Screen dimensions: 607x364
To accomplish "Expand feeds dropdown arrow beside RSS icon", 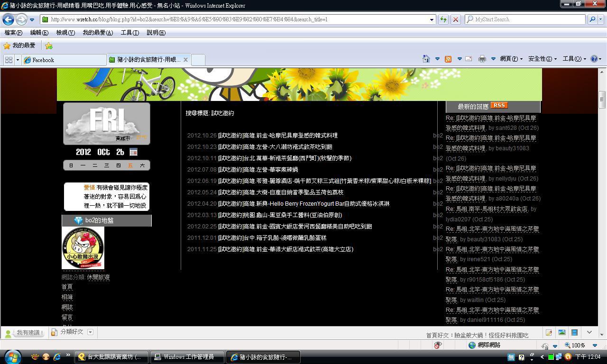I will tap(459, 59).
